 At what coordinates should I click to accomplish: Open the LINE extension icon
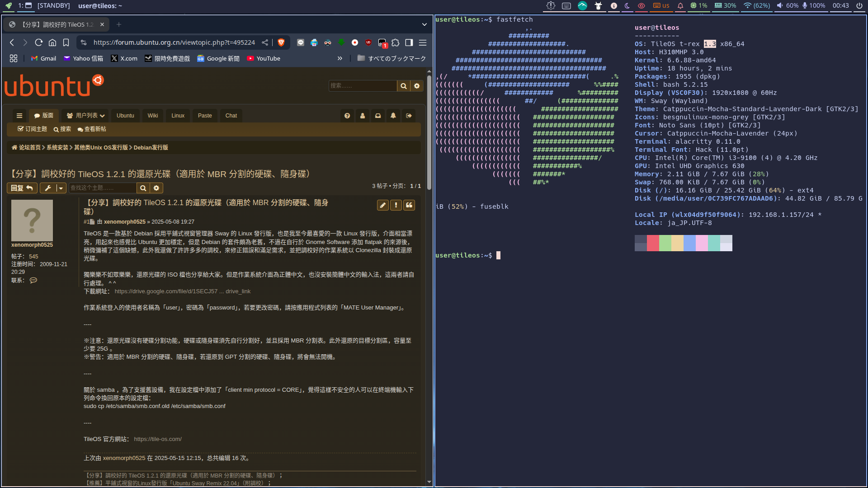click(301, 42)
